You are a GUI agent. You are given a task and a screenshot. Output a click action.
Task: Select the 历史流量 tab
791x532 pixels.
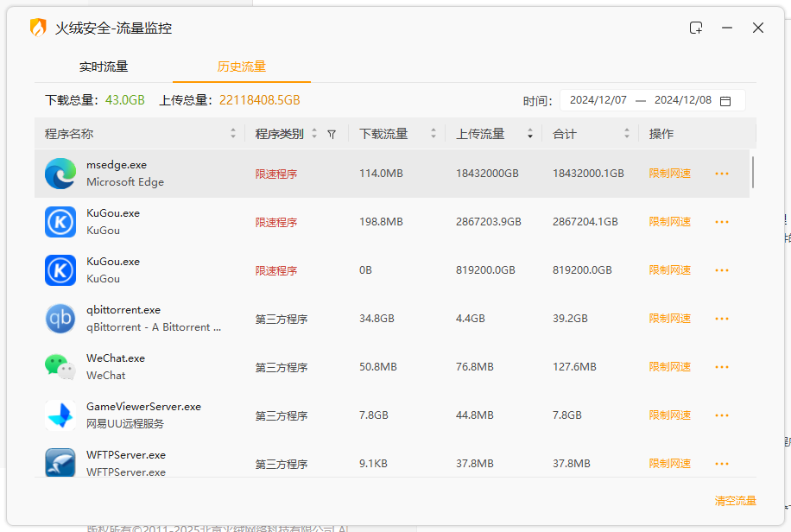click(242, 66)
